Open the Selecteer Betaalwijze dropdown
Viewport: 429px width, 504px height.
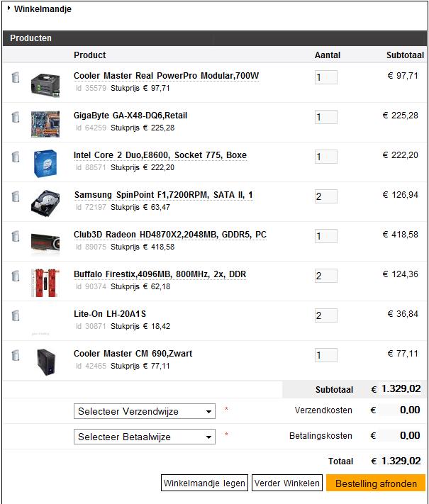tap(145, 437)
